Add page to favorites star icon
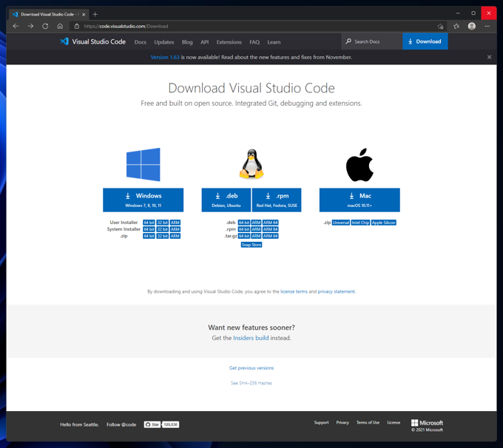503x448 pixels. coord(440,27)
